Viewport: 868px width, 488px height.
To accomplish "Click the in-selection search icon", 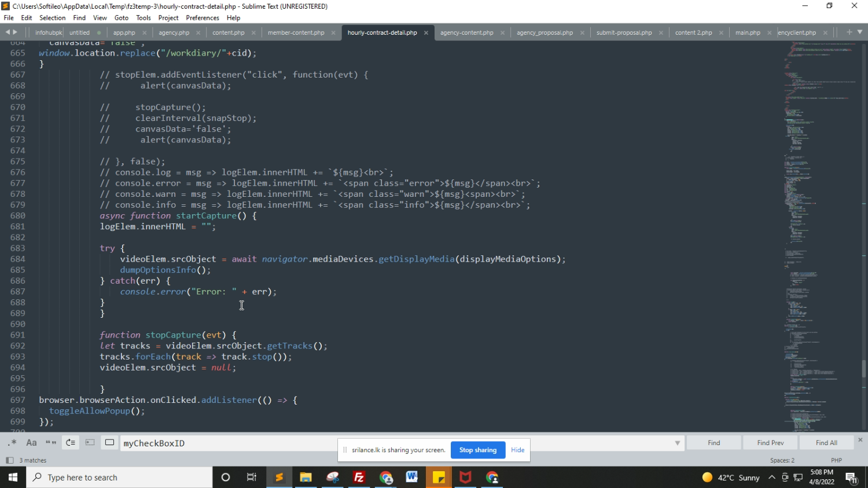I will [90, 443].
